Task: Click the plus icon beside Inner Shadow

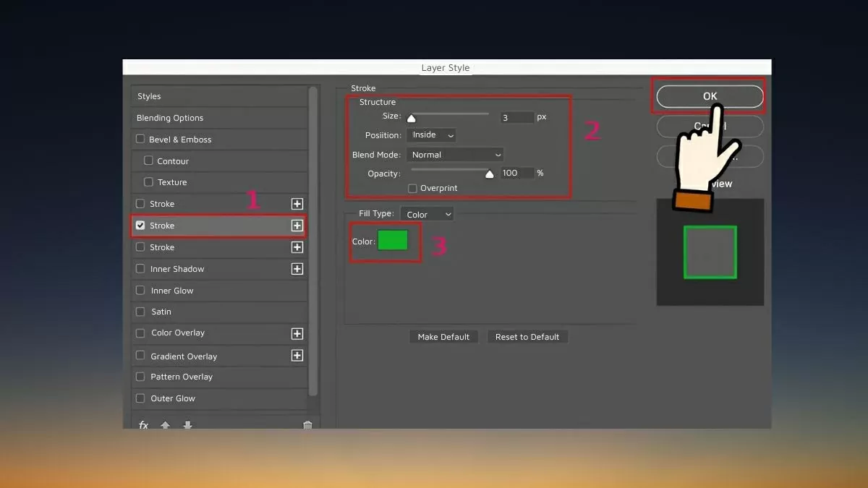Action: 297,269
